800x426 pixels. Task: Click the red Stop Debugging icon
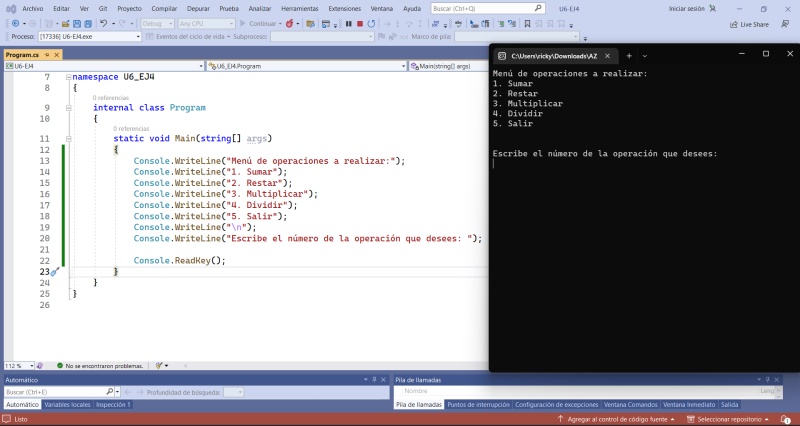click(x=358, y=23)
